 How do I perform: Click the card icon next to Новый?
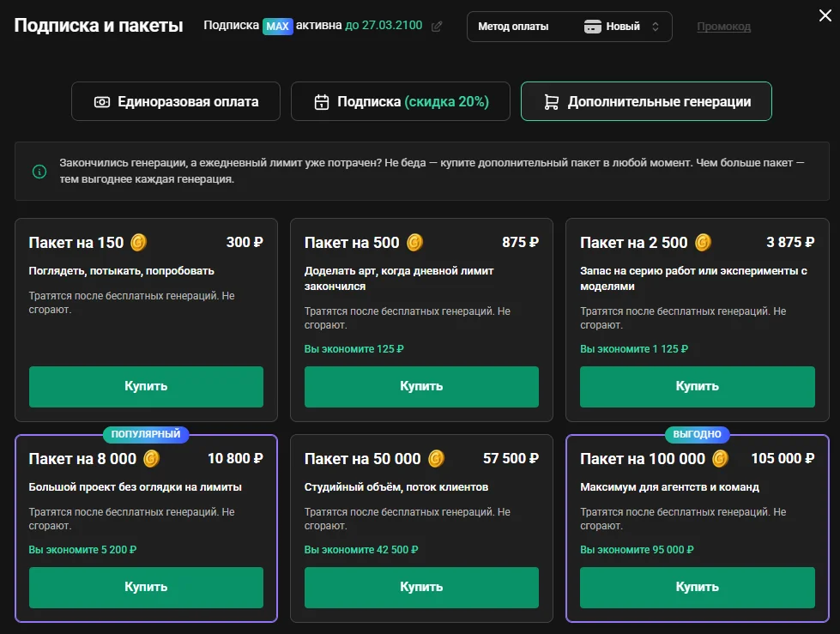pyautogui.click(x=593, y=27)
